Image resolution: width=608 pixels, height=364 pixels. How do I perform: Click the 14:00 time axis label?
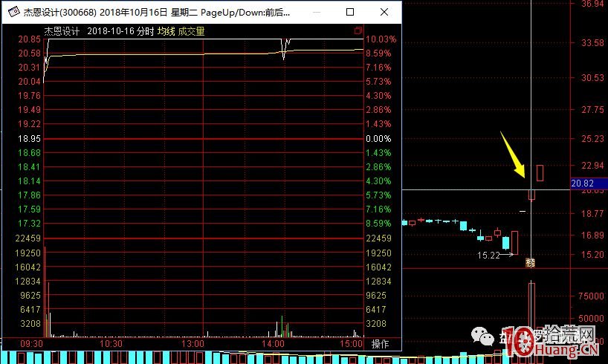274,344
